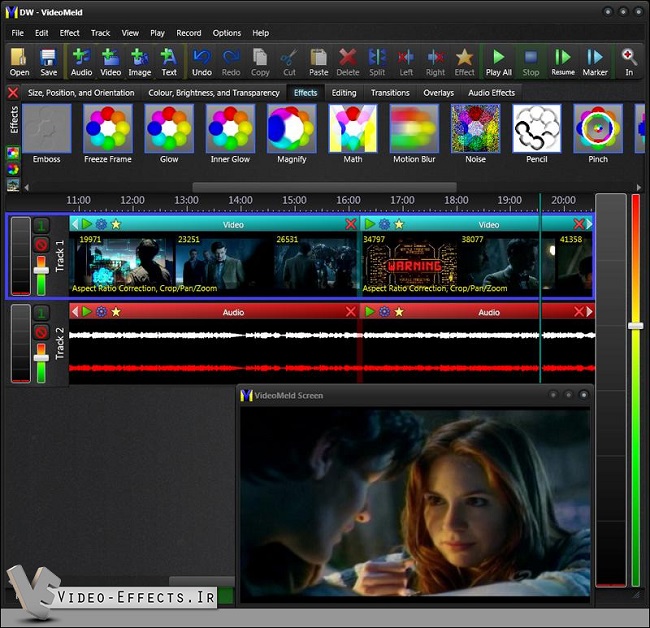Screen dimensions: 650x628
Task: Click the Delete red X toolbar icon
Action: (x=347, y=62)
